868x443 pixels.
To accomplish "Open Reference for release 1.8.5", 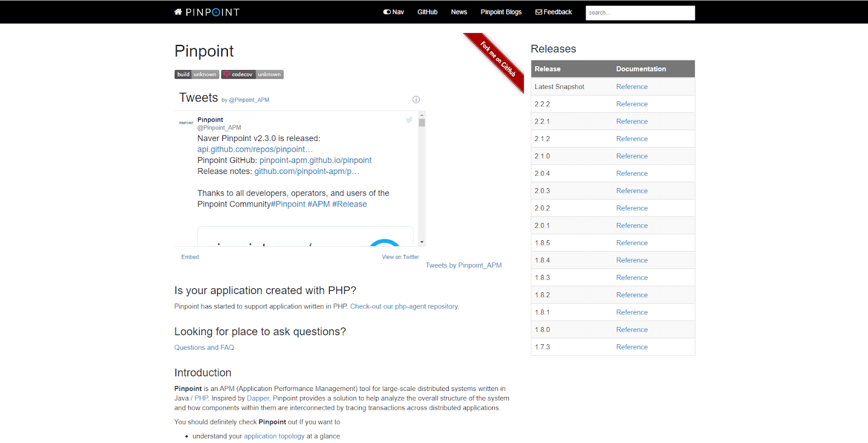I will (632, 243).
